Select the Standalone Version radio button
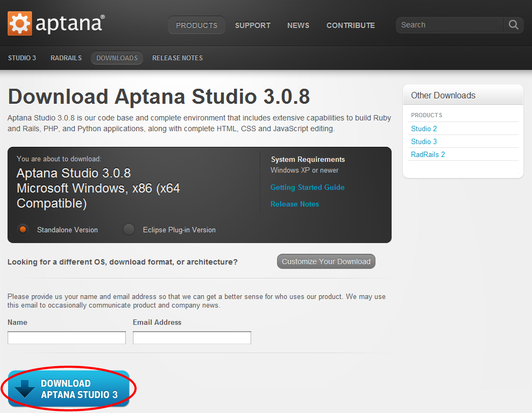532x413 pixels. (x=22, y=229)
